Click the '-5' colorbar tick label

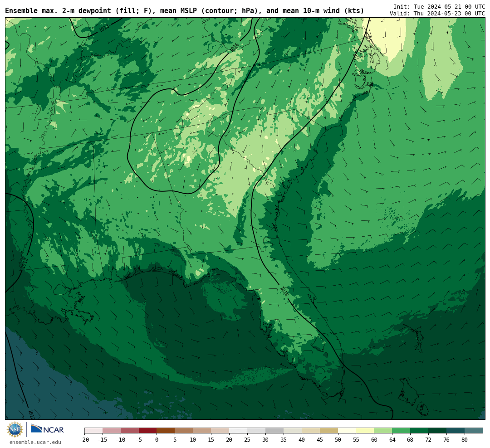[139, 440]
